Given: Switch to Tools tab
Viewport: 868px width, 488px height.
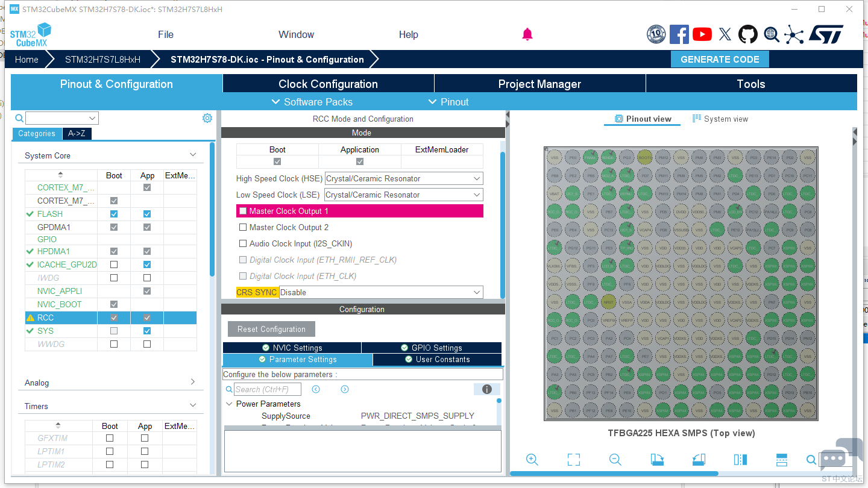Looking at the screenshot, I should coord(751,84).
